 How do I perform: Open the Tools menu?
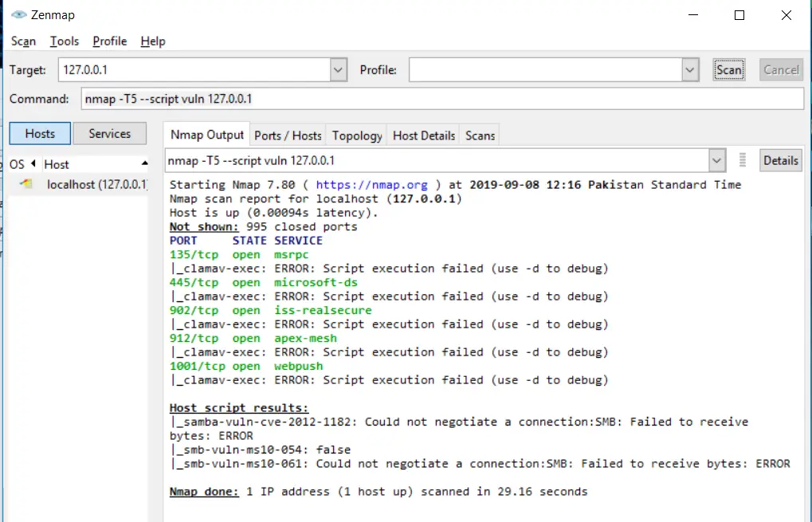click(65, 41)
